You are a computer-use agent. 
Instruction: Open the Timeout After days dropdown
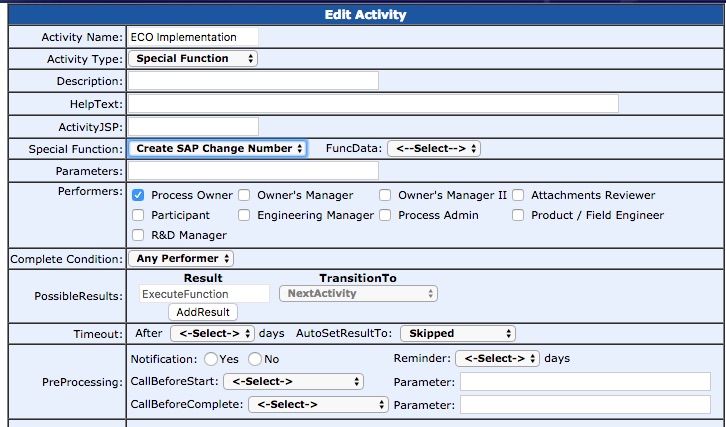point(213,333)
